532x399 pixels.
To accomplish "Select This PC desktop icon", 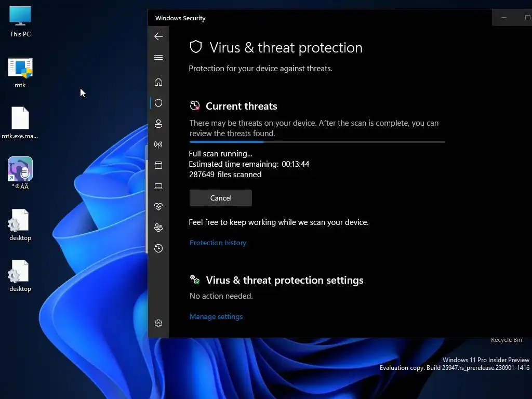I will click(20, 22).
